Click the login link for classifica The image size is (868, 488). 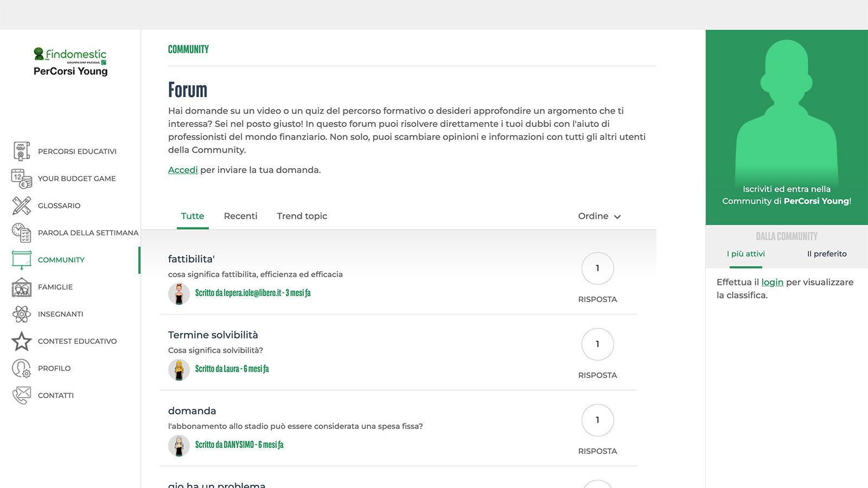point(772,282)
